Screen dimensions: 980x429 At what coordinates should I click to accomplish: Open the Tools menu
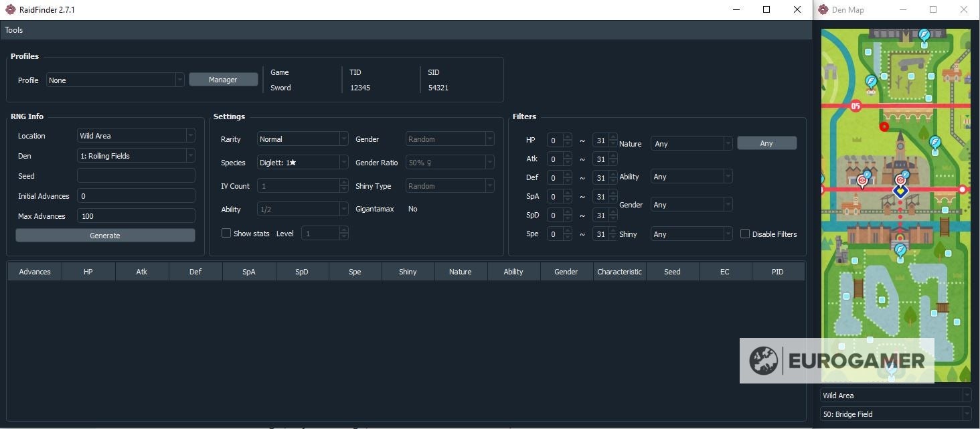[x=14, y=30]
